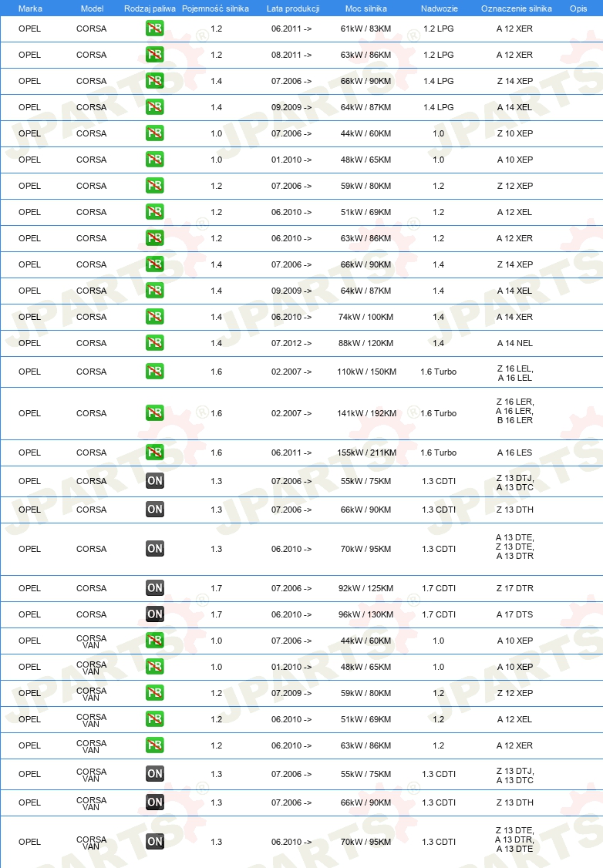
Task: Click engine code Z 17 DTR
Action: [x=515, y=588]
